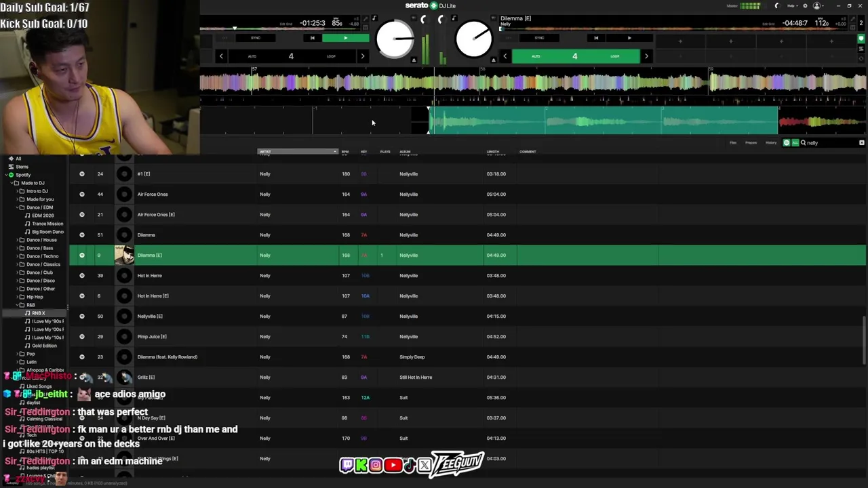This screenshot has width=868, height=488.
Task: Select the Hot In Herre [E] track
Action: pyautogui.click(x=467, y=296)
